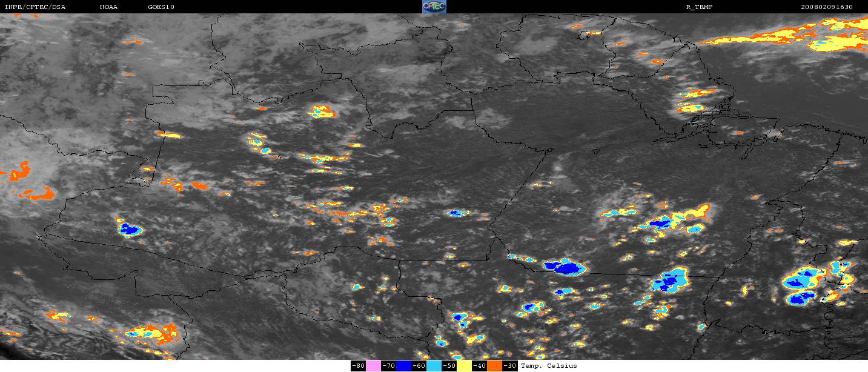Click the Temp. Celsius legend label
The height and width of the screenshot is (372, 868).
click(x=549, y=366)
